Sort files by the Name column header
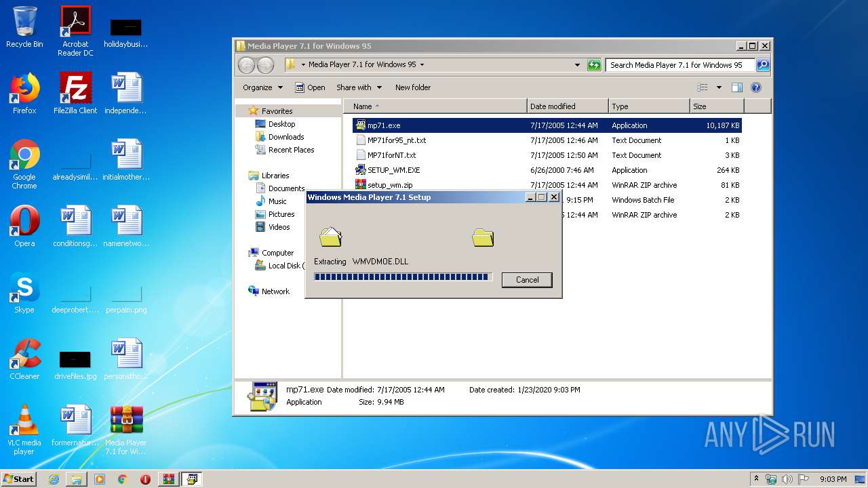 (435, 106)
